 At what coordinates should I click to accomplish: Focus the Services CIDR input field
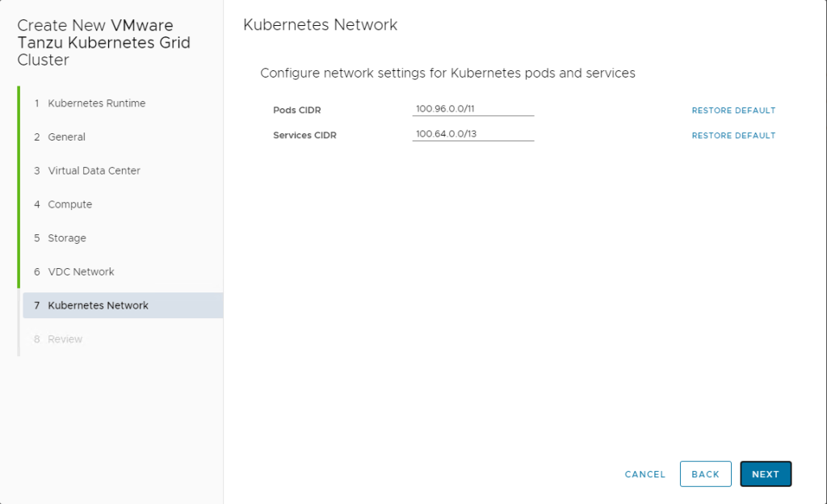point(473,134)
